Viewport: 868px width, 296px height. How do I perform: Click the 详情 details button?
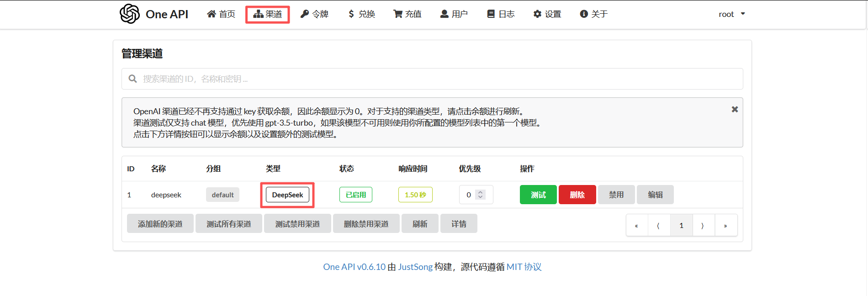point(459,224)
